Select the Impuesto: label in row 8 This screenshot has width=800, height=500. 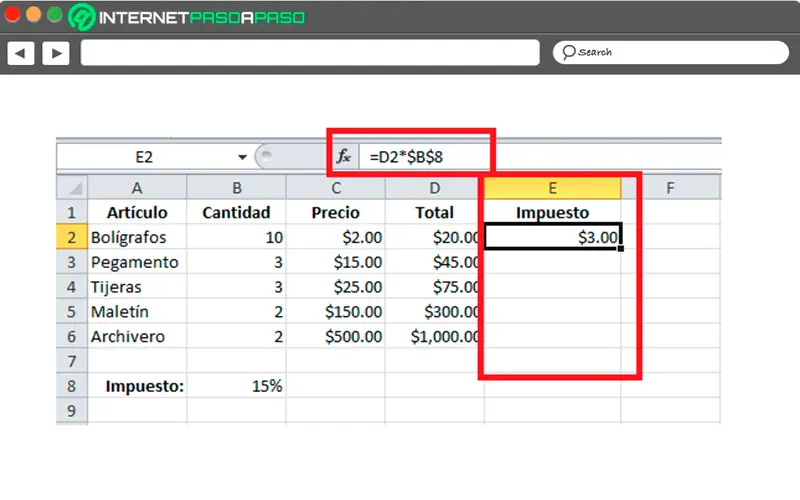pos(137,386)
